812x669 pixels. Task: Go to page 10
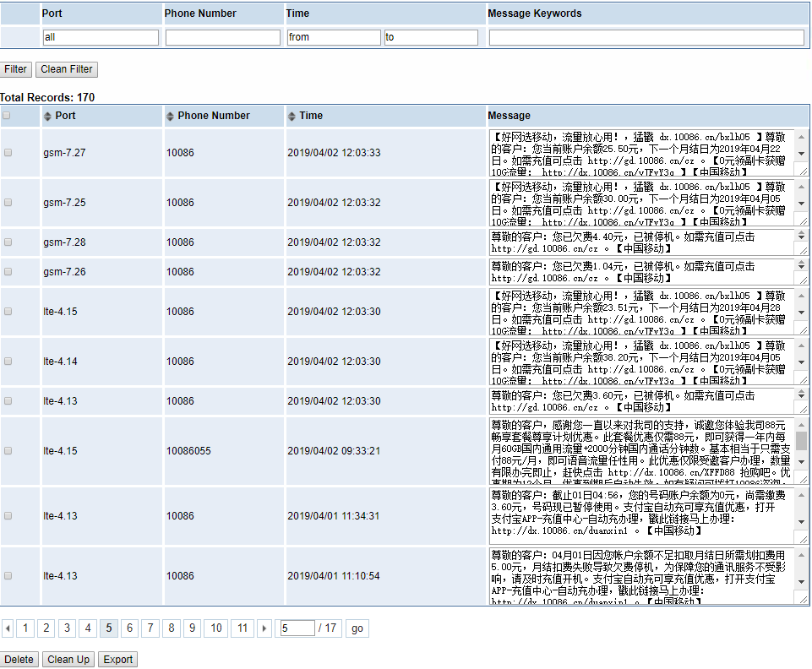[216, 628]
